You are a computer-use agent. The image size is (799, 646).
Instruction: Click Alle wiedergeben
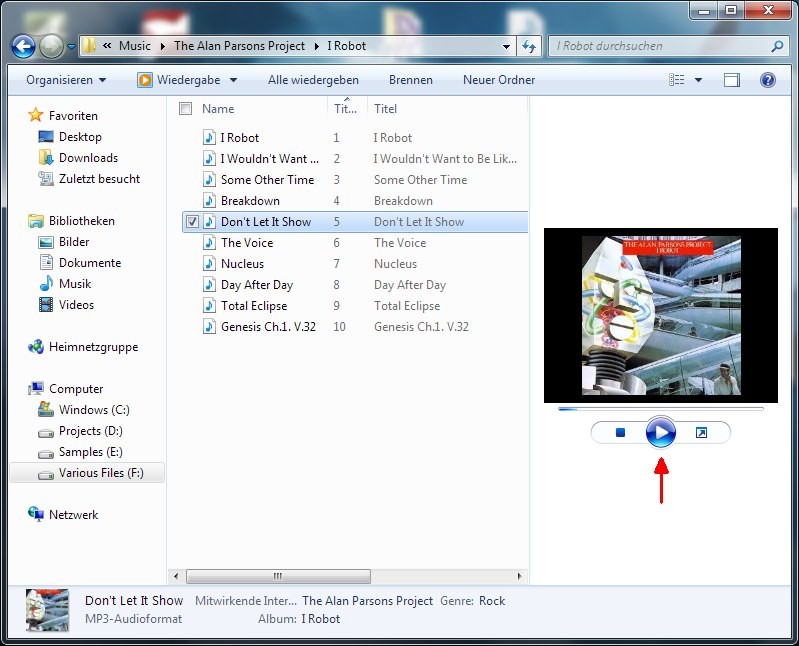(x=313, y=80)
